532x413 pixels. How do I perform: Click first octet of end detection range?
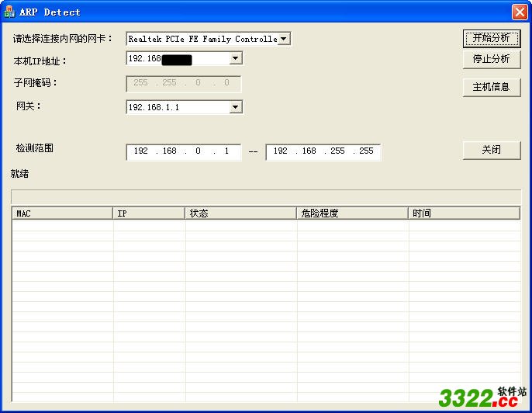pos(281,151)
